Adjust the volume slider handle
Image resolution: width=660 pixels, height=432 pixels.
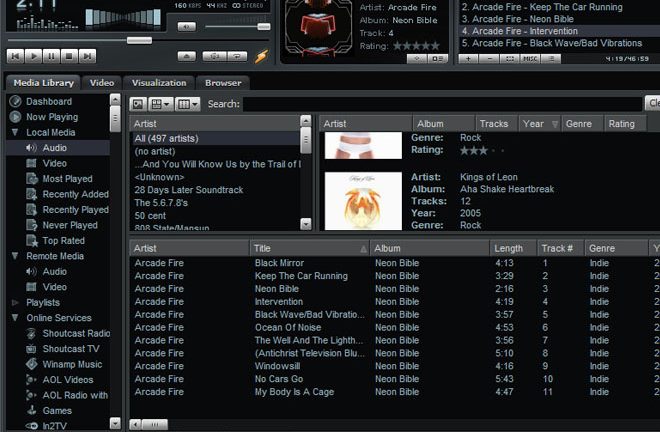coord(264,27)
